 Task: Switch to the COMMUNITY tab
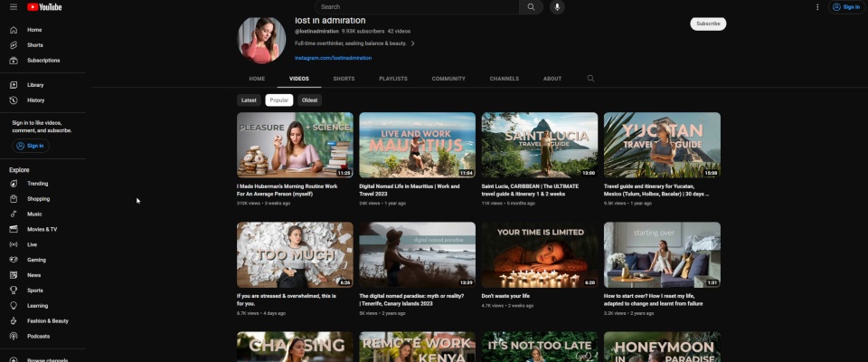[448, 79]
